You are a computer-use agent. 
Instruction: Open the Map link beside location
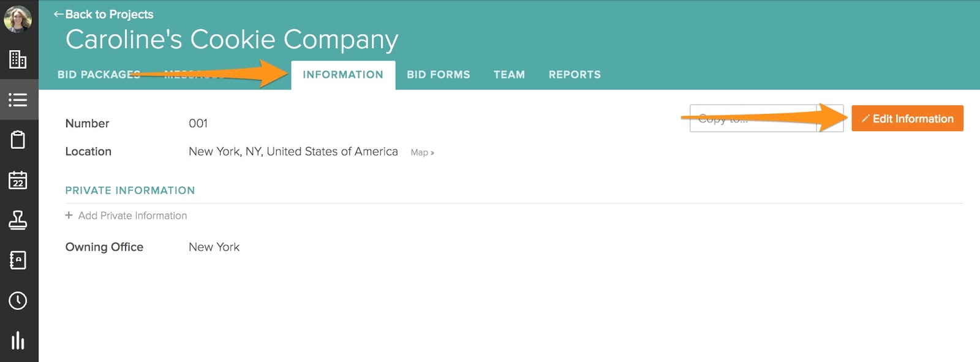pos(422,153)
